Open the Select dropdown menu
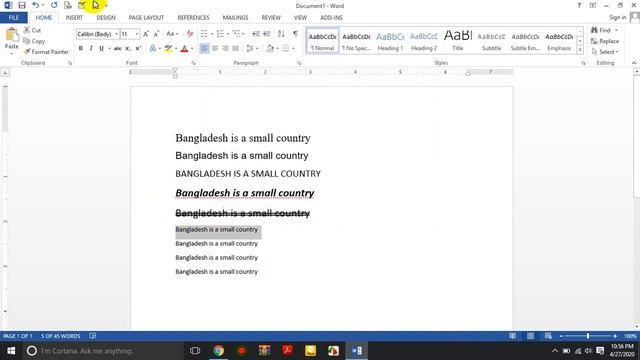This screenshot has width=640, height=360. (x=605, y=52)
